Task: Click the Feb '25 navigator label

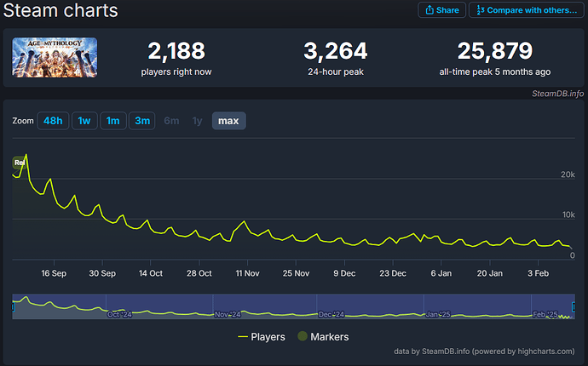Action: pos(545,314)
